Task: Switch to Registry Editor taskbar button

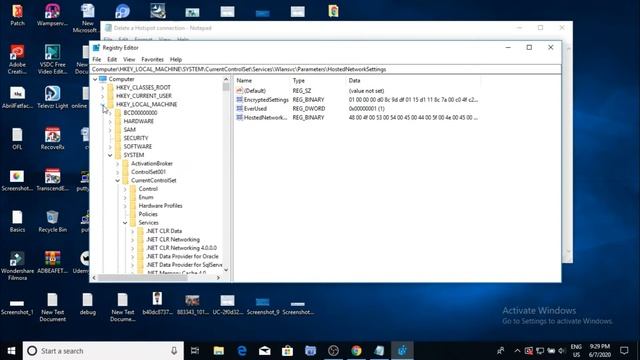Action: pos(402,351)
